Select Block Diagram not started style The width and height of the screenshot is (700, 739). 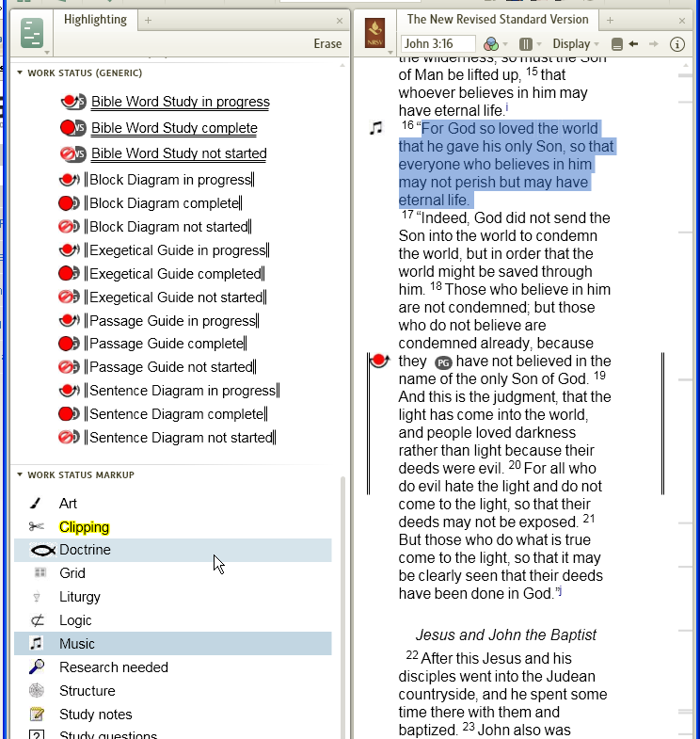tap(155, 227)
